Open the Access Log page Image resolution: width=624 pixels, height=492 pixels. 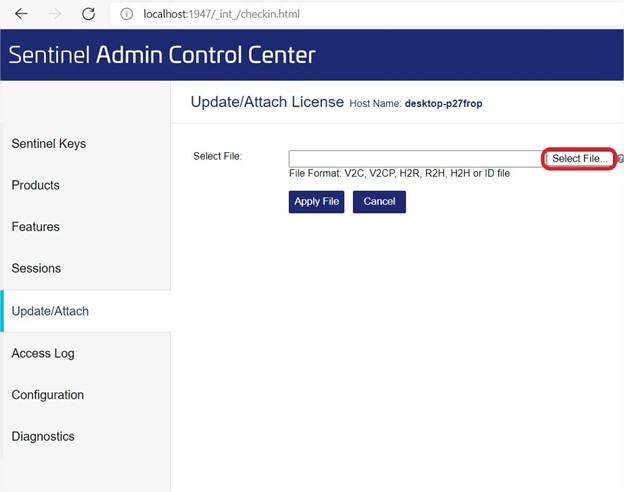[x=43, y=353]
